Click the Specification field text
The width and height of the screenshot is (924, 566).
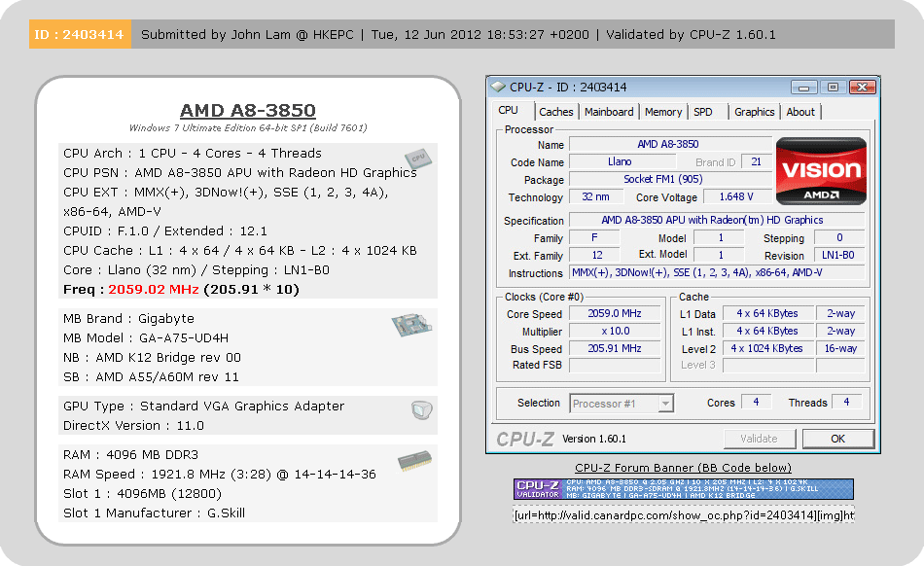click(716, 221)
